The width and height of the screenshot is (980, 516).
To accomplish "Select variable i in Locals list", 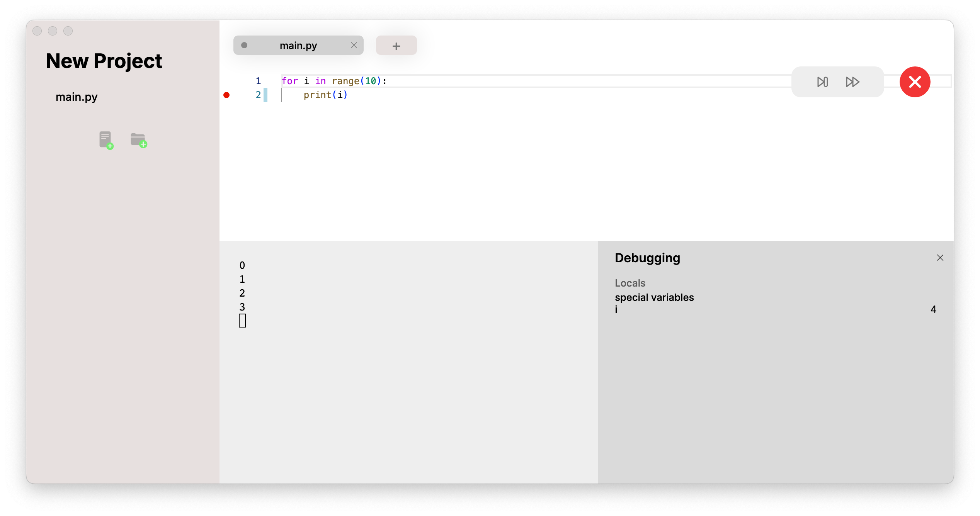I will pyautogui.click(x=616, y=309).
